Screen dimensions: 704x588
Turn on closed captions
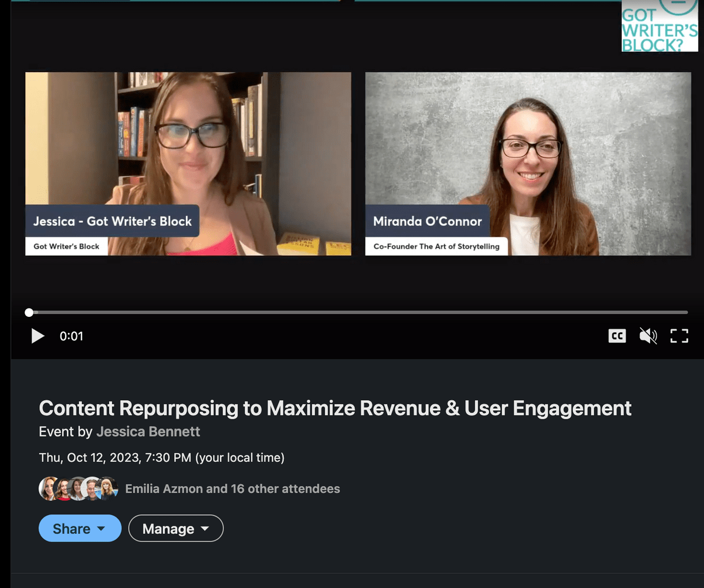click(617, 336)
